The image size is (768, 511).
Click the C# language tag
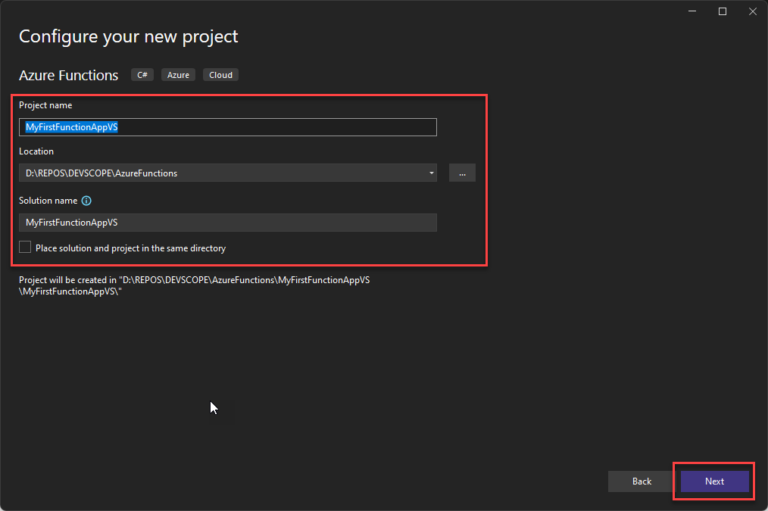pyautogui.click(x=141, y=75)
